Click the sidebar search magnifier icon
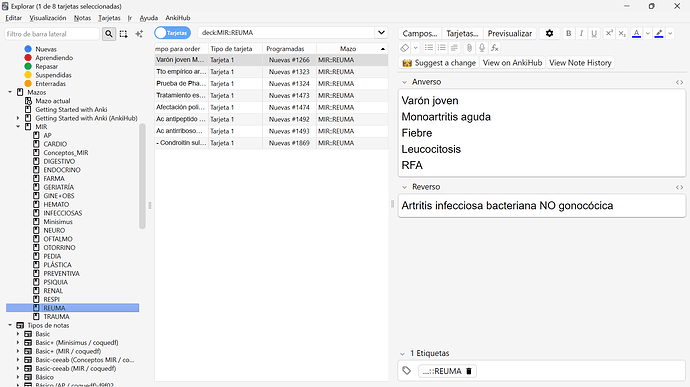 109,34
